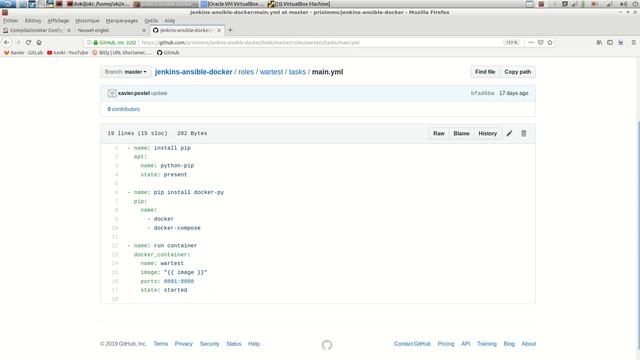Open the Aide menu
This screenshot has height=360, width=640.
(170, 20)
